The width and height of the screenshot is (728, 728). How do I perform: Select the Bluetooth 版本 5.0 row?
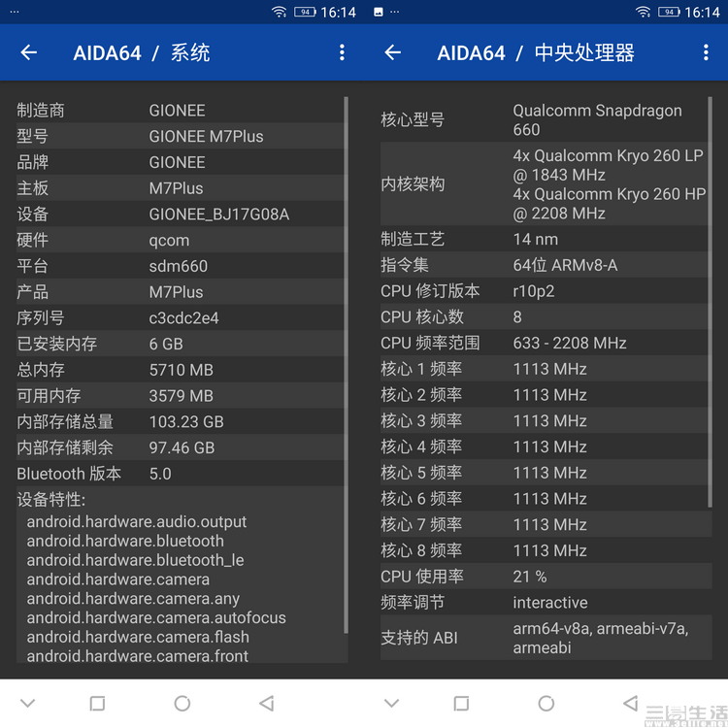pyautogui.click(x=181, y=474)
